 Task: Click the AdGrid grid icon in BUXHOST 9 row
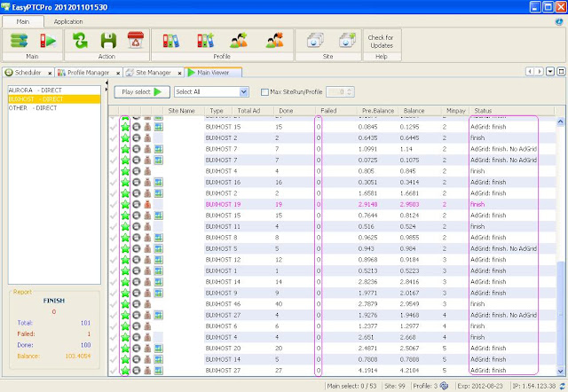click(x=158, y=293)
